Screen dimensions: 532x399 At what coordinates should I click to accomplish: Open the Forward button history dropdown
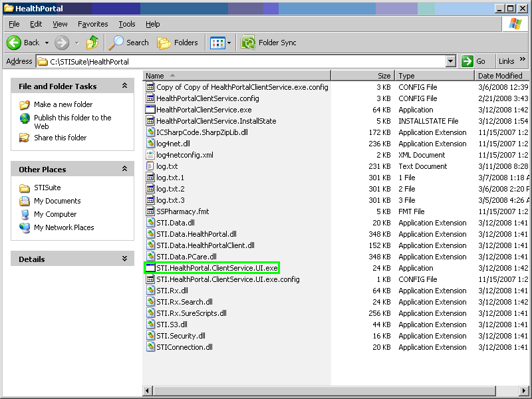point(77,43)
